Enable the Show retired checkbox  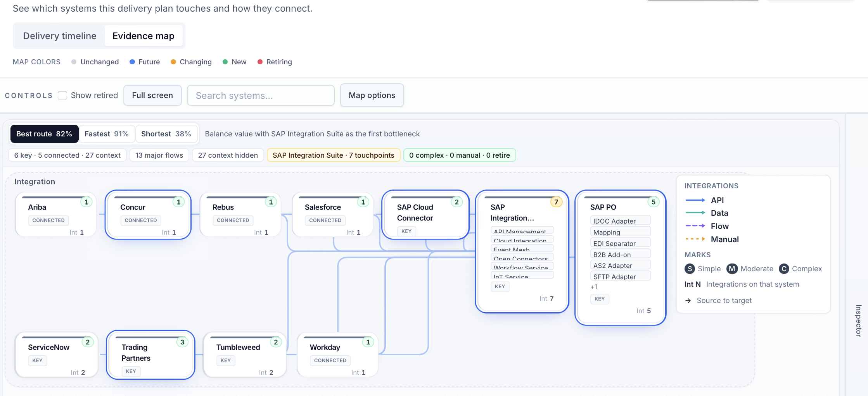(62, 95)
